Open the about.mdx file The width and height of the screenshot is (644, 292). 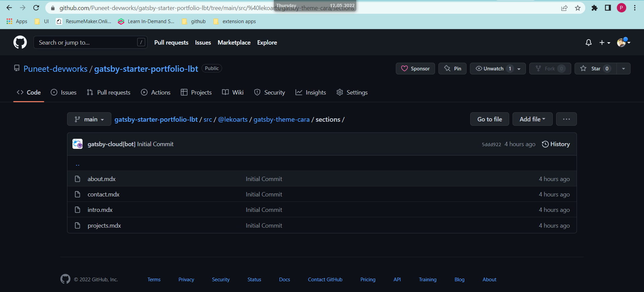pyautogui.click(x=102, y=179)
